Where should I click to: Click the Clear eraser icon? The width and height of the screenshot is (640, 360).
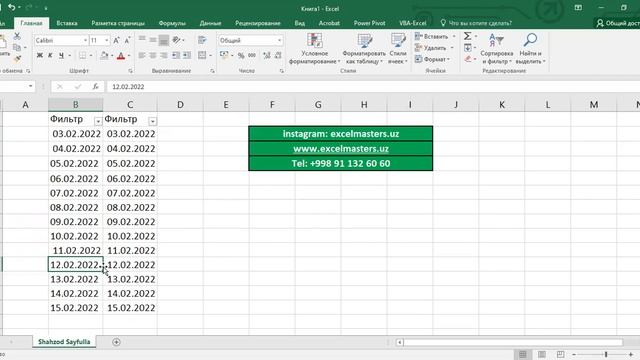tap(468, 59)
